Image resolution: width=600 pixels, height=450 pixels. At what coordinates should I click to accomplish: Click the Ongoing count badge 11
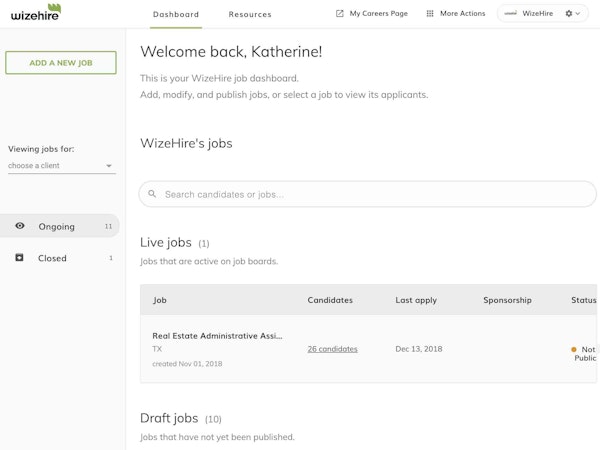(x=108, y=226)
